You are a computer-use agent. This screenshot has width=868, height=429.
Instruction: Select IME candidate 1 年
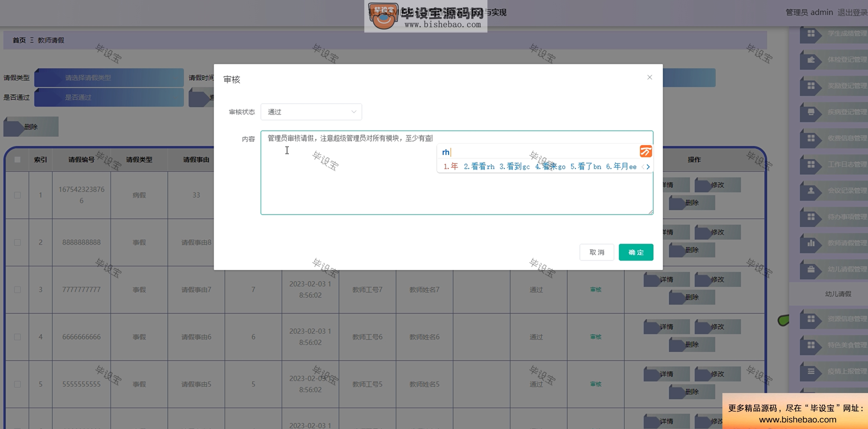tap(451, 166)
